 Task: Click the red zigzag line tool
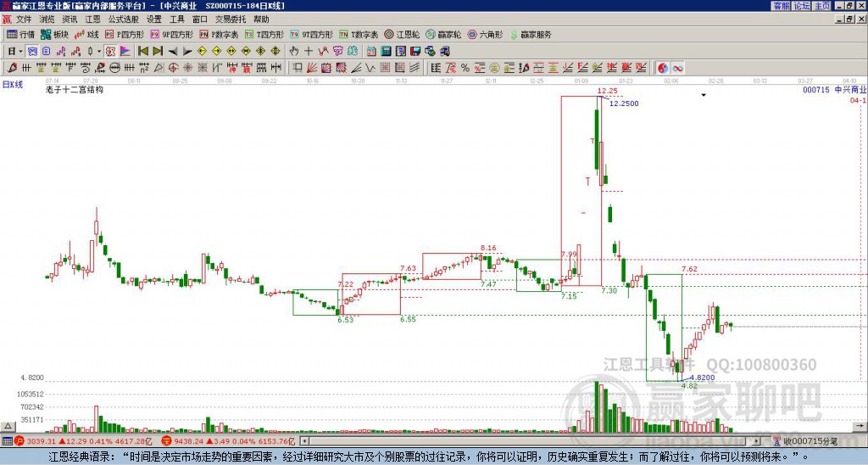point(323,51)
